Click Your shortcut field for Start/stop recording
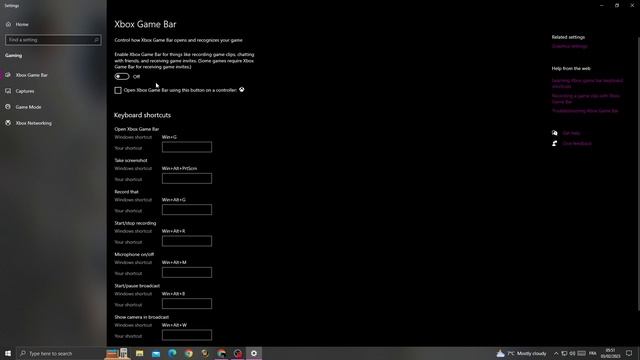640x360 pixels. point(187,241)
